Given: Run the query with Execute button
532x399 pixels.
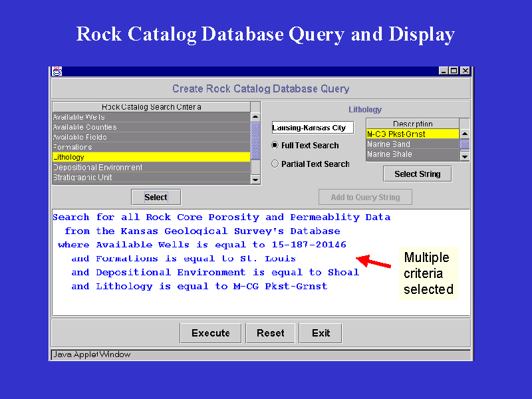Looking at the screenshot, I should [210, 333].
